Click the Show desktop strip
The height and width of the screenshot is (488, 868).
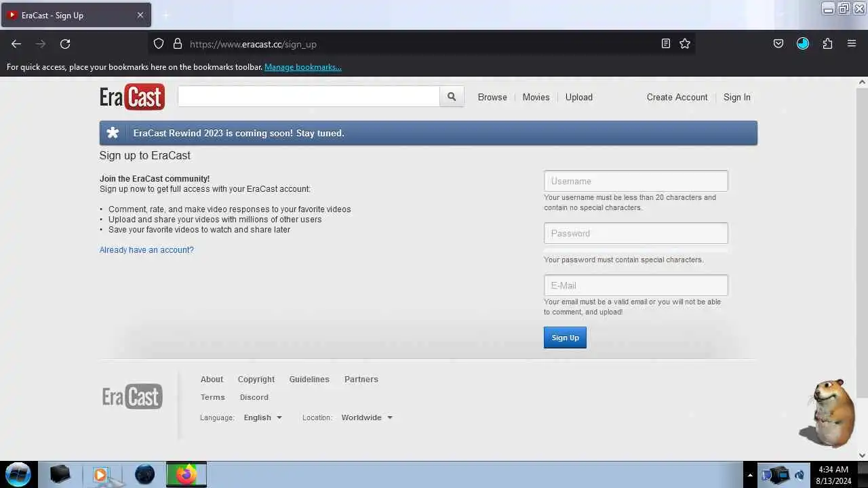pyautogui.click(x=863, y=474)
